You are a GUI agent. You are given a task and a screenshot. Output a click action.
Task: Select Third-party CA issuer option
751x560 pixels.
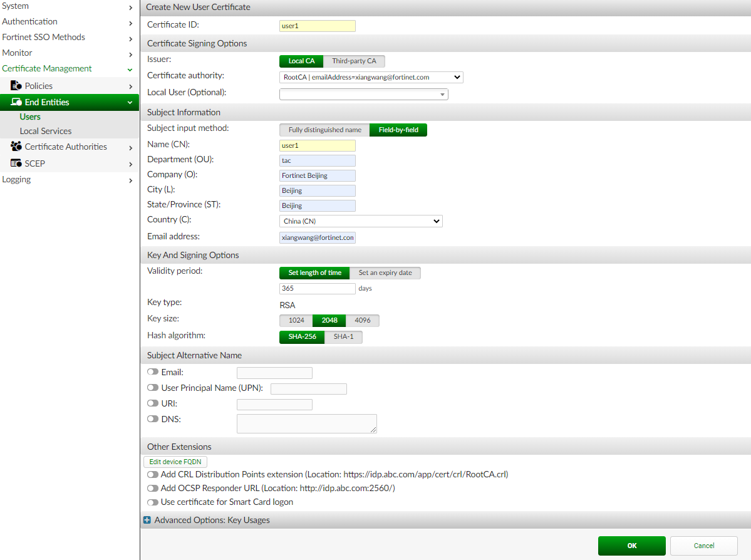(x=354, y=61)
